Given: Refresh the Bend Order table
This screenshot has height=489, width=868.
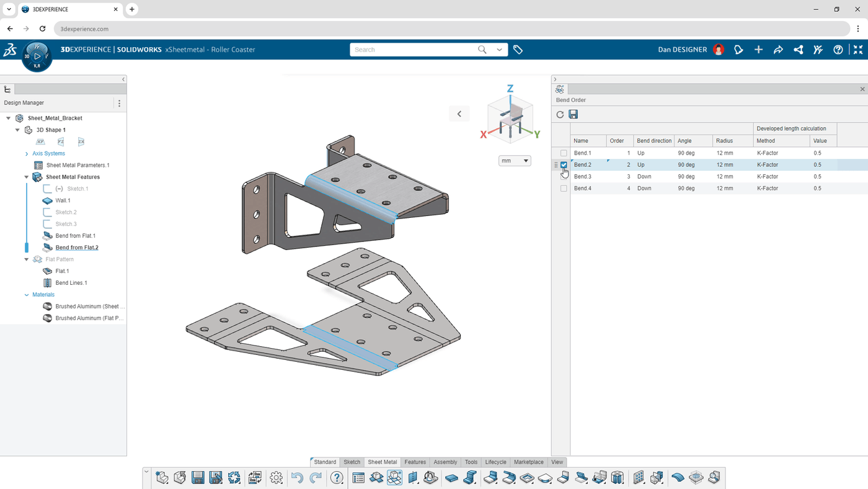Looking at the screenshot, I should click(559, 114).
